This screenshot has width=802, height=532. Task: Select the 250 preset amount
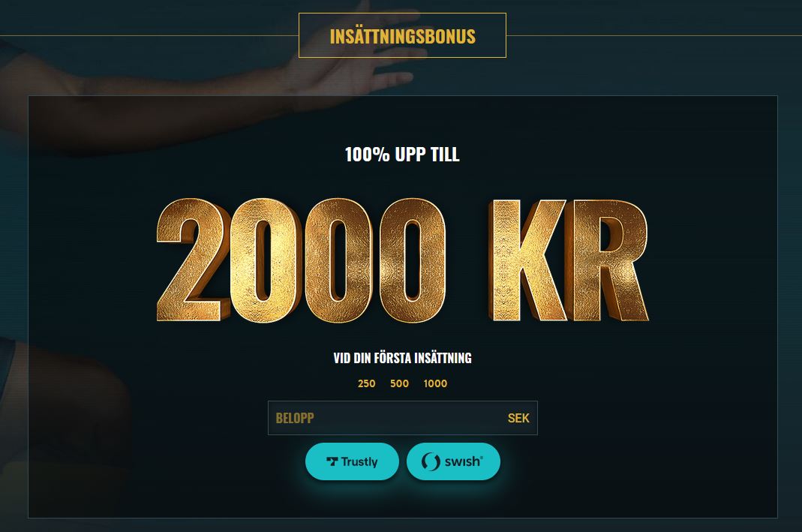pos(366,383)
